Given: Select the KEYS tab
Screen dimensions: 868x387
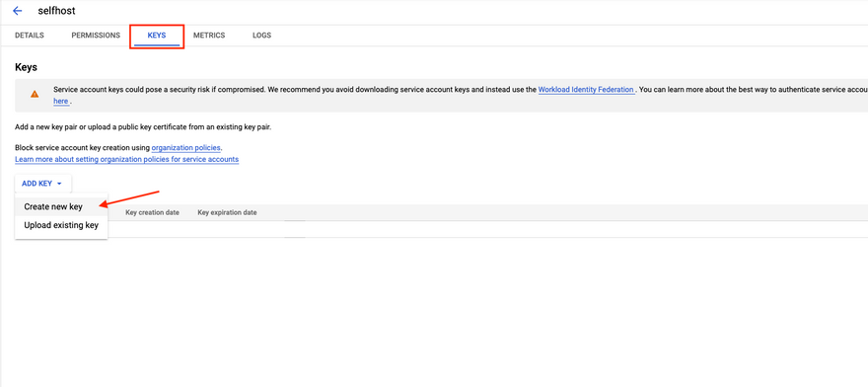Looking at the screenshot, I should 157,35.
